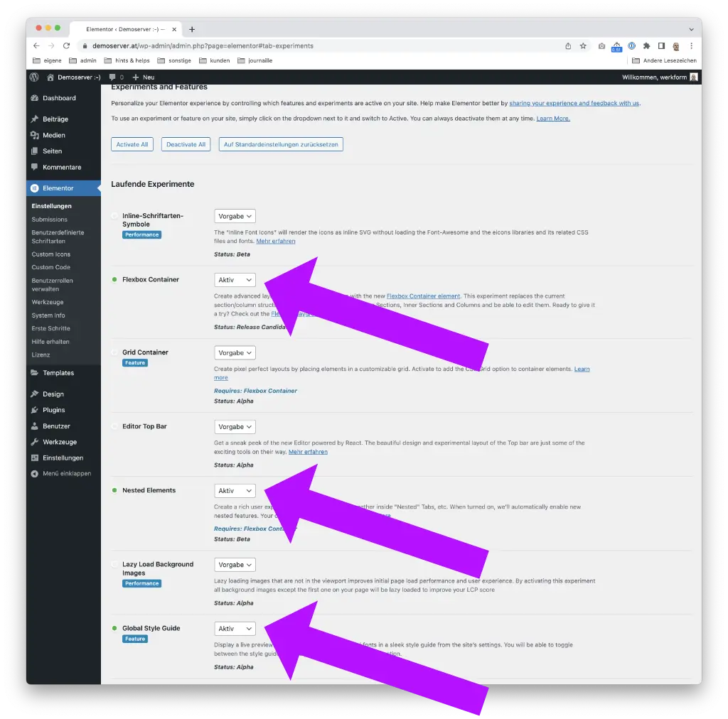Close the Elementor browser tab

pyautogui.click(x=174, y=29)
